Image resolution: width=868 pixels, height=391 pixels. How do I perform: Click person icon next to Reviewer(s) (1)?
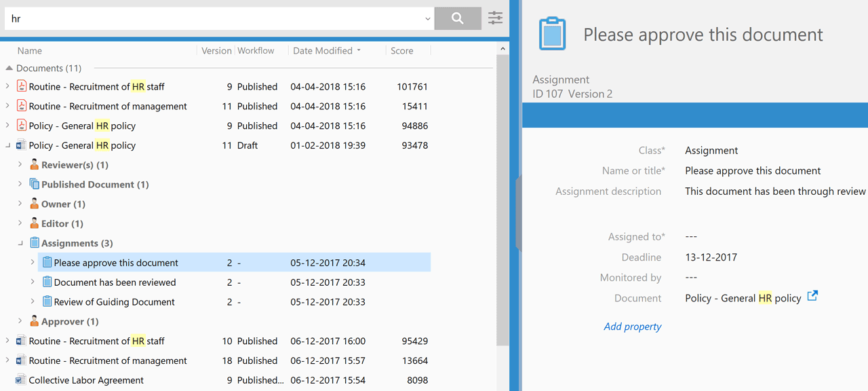tap(34, 165)
